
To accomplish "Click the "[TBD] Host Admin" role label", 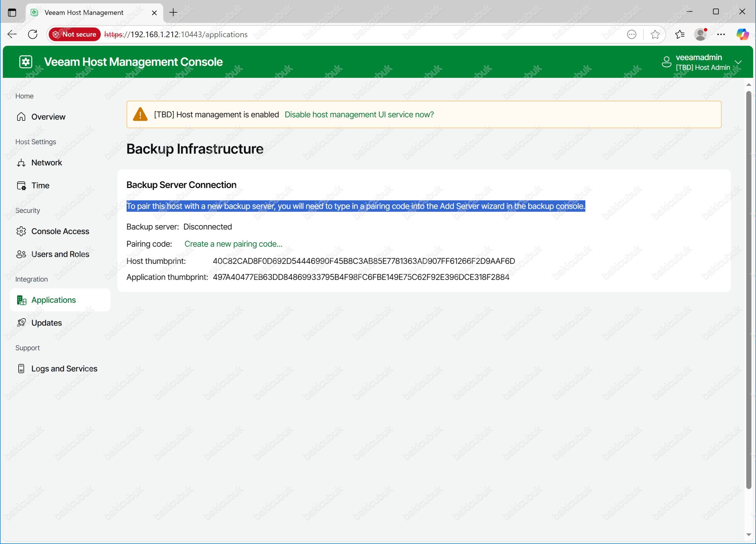I will click(x=703, y=67).
